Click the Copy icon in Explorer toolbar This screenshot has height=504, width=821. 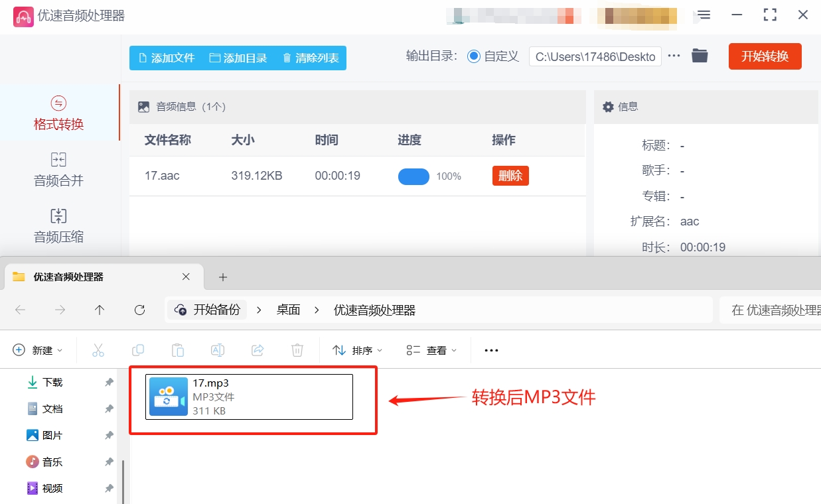[x=138, y=350]
